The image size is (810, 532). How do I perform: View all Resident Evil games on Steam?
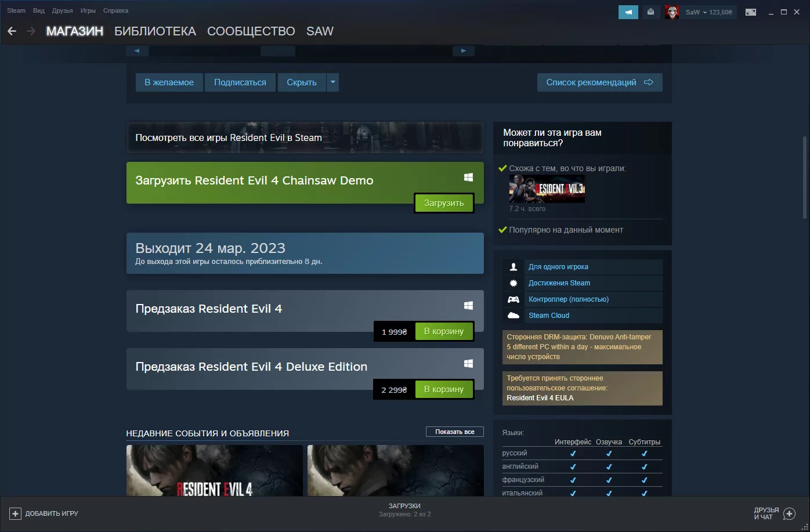click(x=305, y=137)
